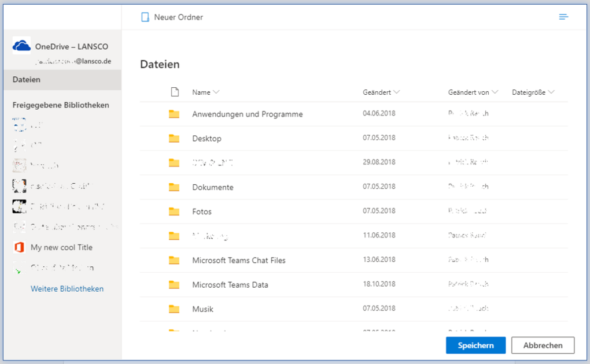Open the Fotos folder name
Image resolution: width=590 pixels, height=364 pixels.
(202, 211)
